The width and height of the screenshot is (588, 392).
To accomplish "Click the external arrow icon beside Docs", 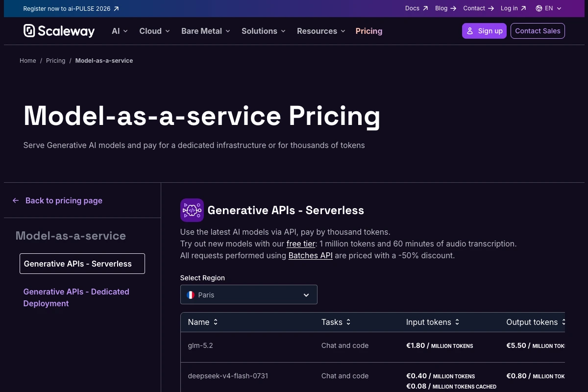I will pos(425,8).
